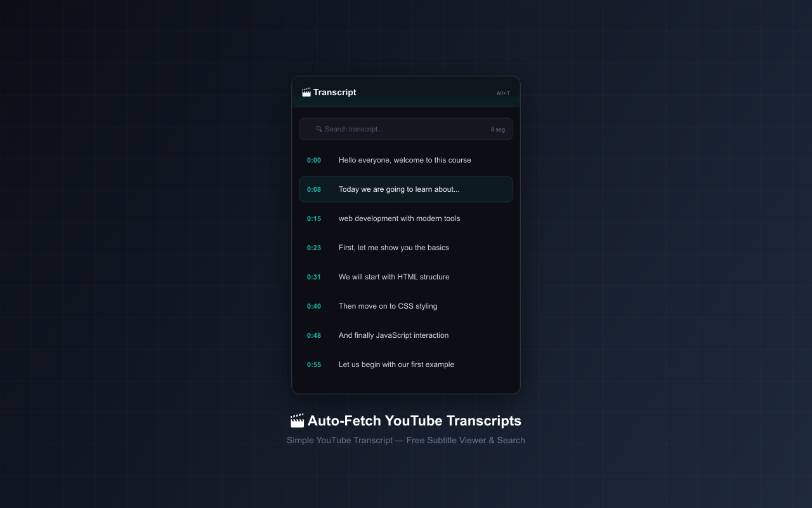Select the Alt+T shortcut label
Viewport: 812px width, 508px height.
pos(503,93)
